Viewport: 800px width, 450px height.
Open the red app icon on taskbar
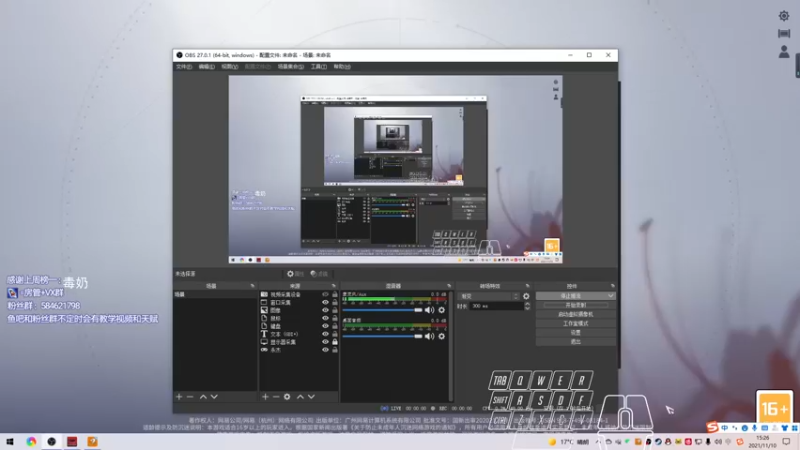pos(72,442)
